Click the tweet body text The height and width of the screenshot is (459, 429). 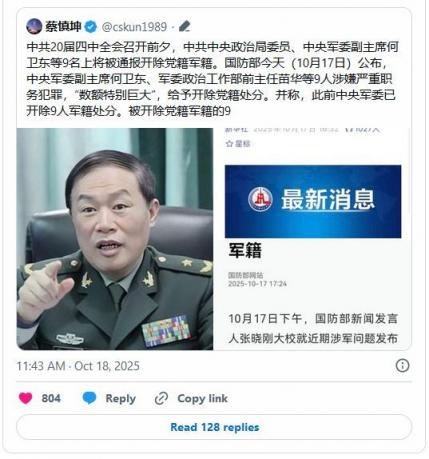click(212, 79)
